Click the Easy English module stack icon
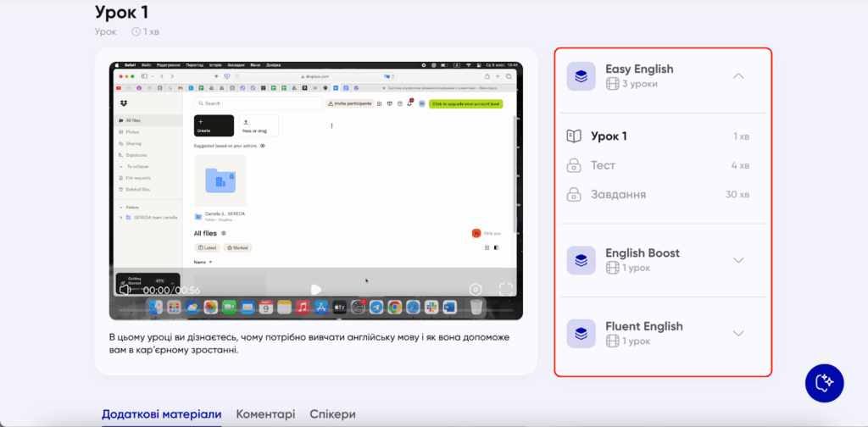Screen dimensions: 868x427 pos(581,76)
